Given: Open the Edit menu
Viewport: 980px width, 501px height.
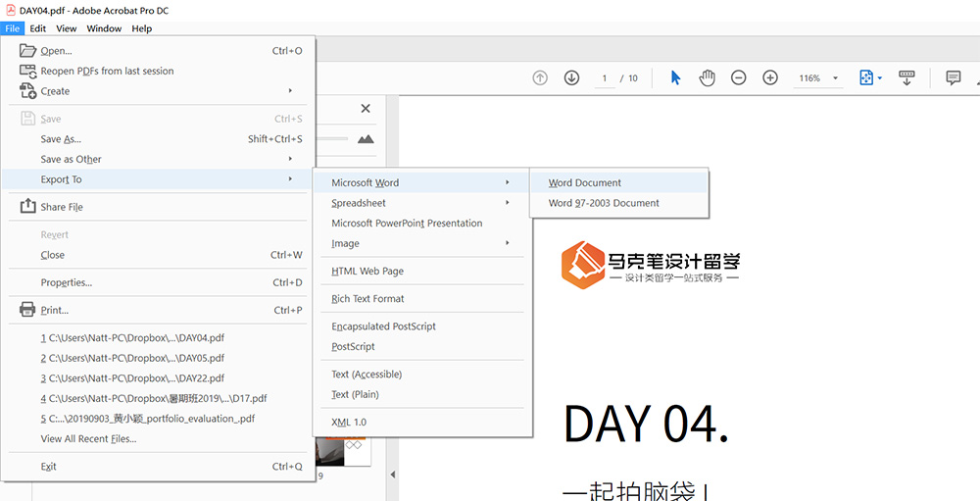Looking at the screenshot, I should click(38, 28).
